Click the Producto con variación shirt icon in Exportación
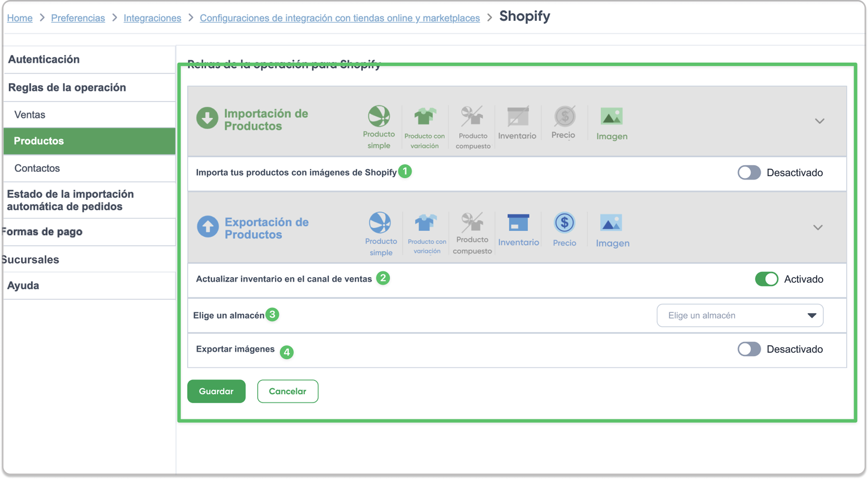 pos(426,223)
